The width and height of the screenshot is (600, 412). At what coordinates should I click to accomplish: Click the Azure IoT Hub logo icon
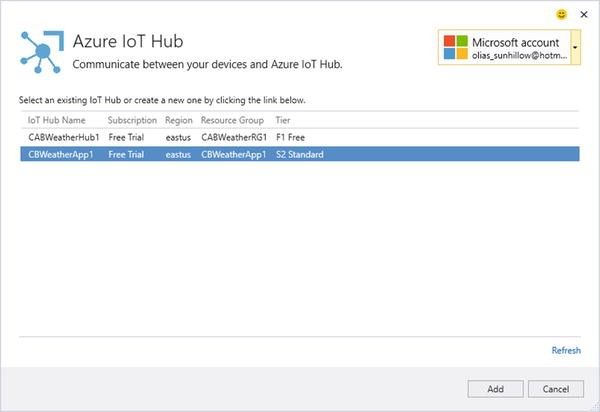coord(42,52)
